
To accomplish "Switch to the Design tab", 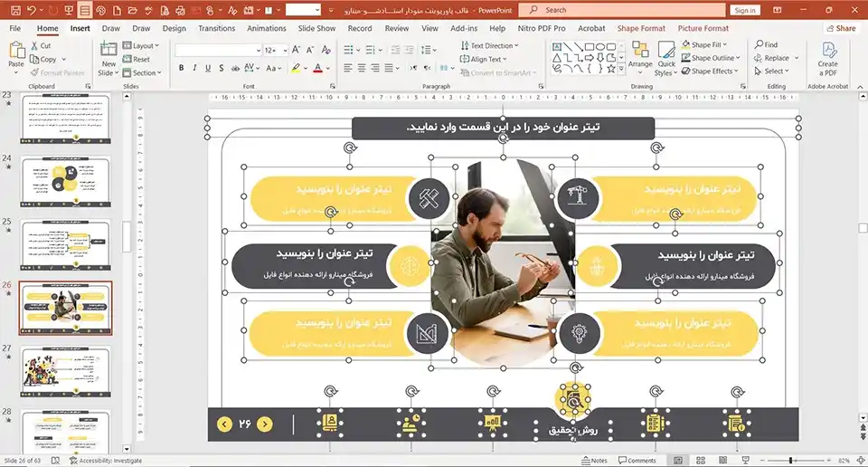I will click(175, 28).
